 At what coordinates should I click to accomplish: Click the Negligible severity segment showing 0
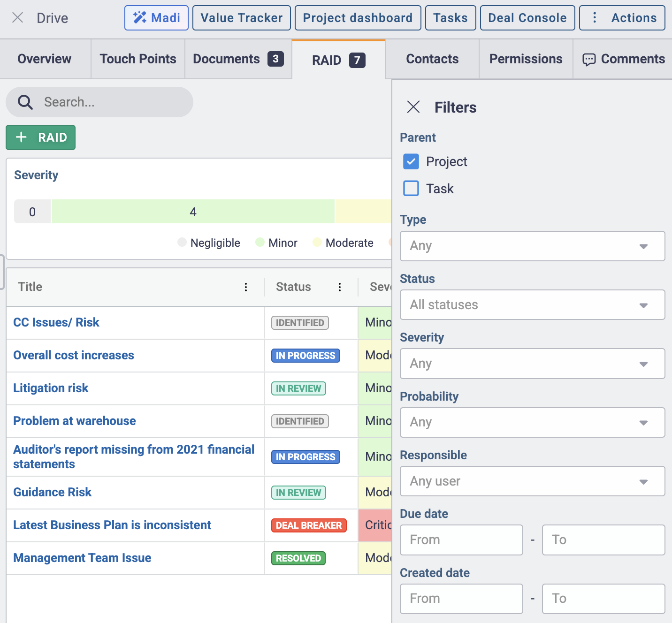pyautogui.click(x=32, y=212)
